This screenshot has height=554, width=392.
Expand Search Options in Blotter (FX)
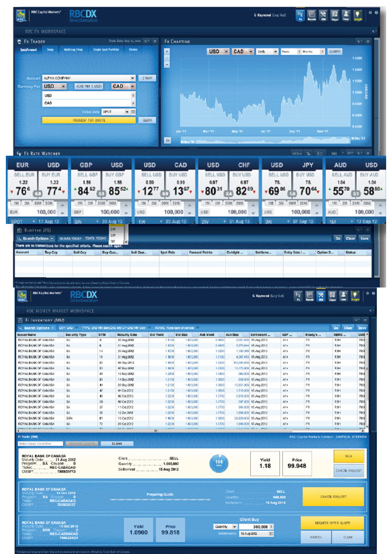(x=36, y=239)
